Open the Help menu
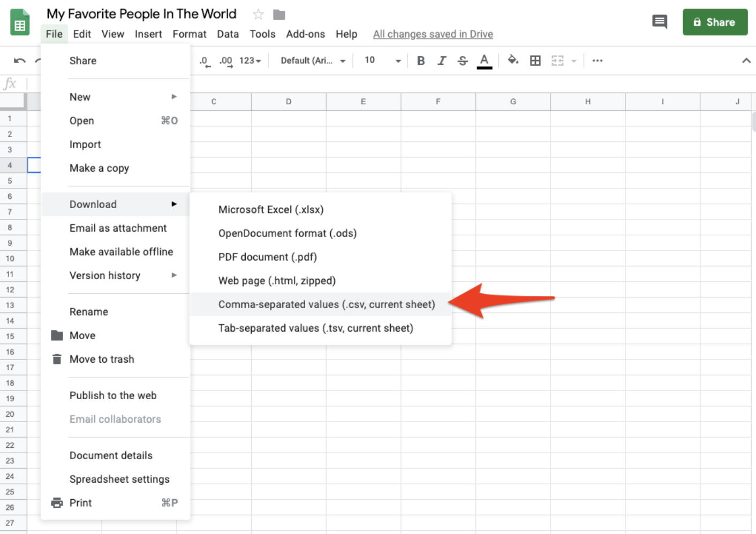The image size is (756, 534). [346, 34]
